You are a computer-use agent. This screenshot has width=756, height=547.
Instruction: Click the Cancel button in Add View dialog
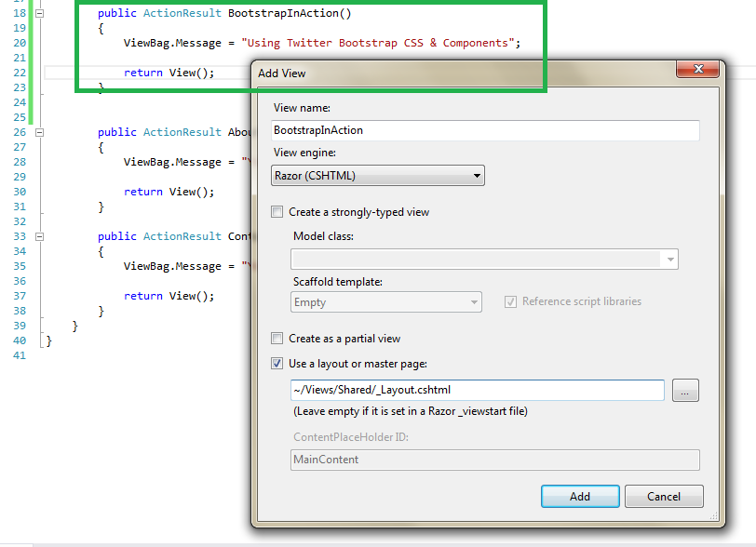(664, 496)
